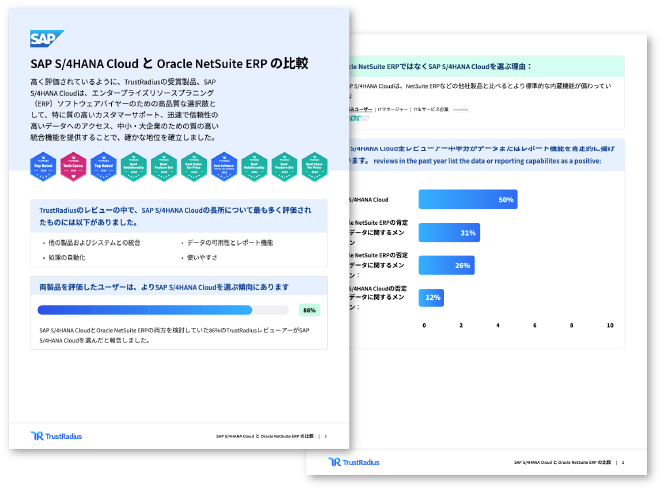Click the 'S/4HANA Cloud' label of the 50% bar
This screenshot has height=490, width=662.
(x=369, y=200)
